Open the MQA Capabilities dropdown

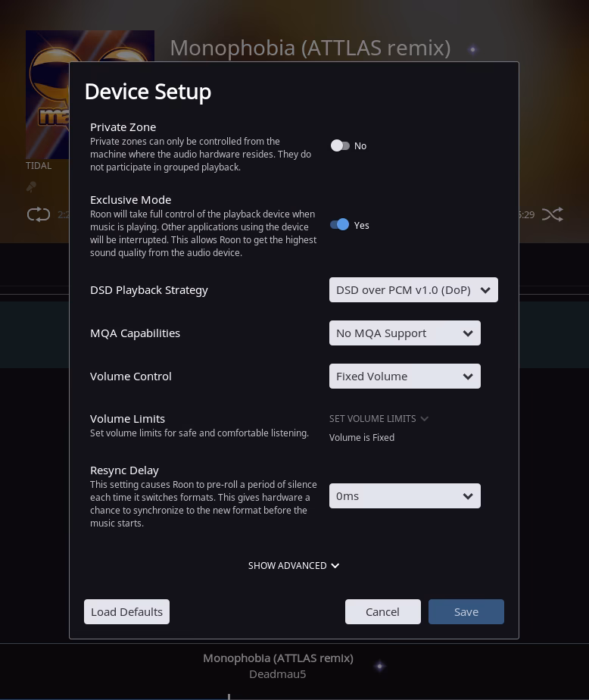click(405, 333)
